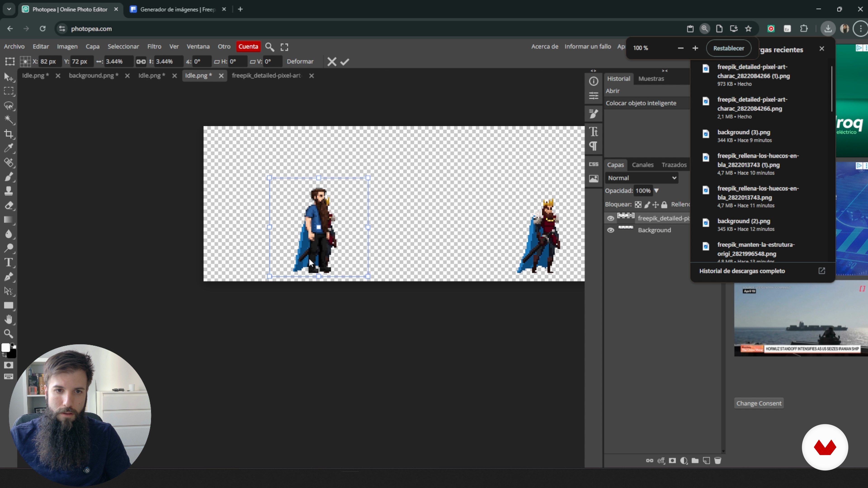The height and width of the screenshot is (488, 868).
Task: Expand the side icon column with '<>' arrows
Action: 593,71
